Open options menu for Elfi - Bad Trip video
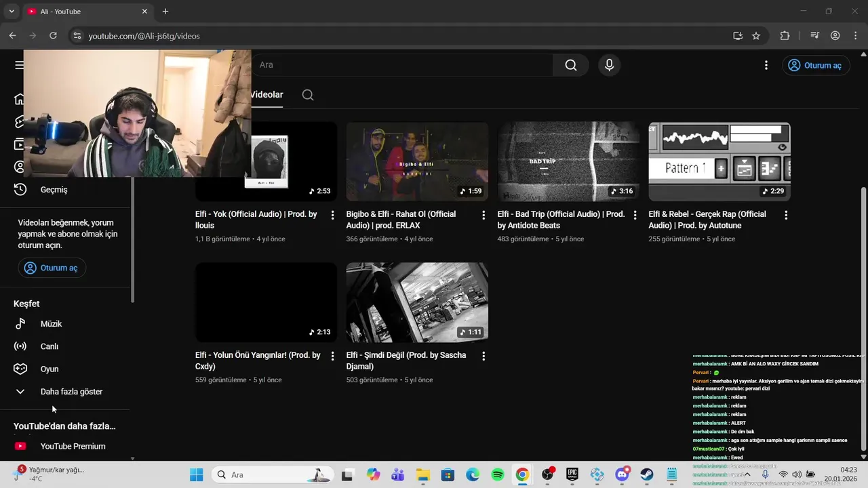868x488 pixels. tap(635, 215)
